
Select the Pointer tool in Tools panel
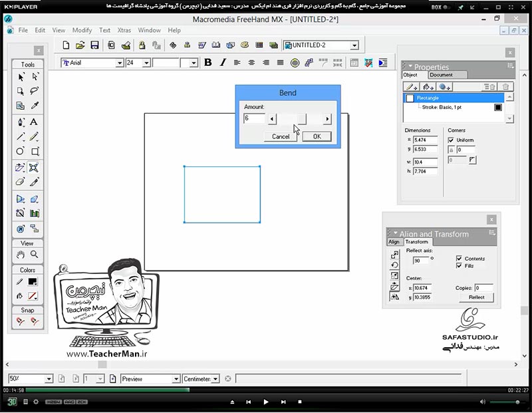coord(21,77)
